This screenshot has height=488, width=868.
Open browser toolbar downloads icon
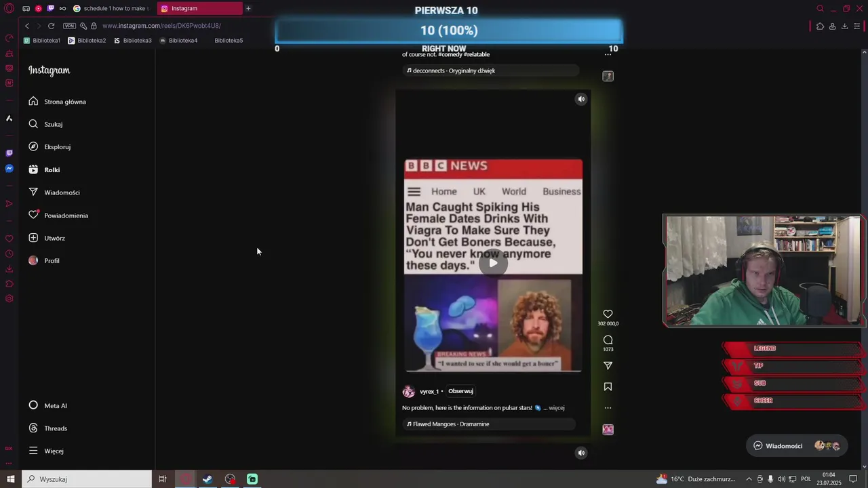pyautogui.click(x=844, y=26)
